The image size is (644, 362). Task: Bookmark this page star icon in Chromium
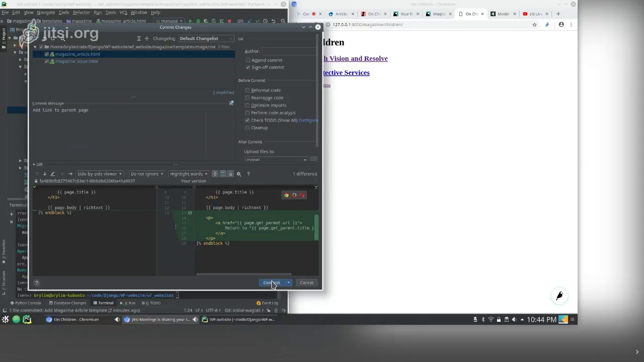pos(534,25)
